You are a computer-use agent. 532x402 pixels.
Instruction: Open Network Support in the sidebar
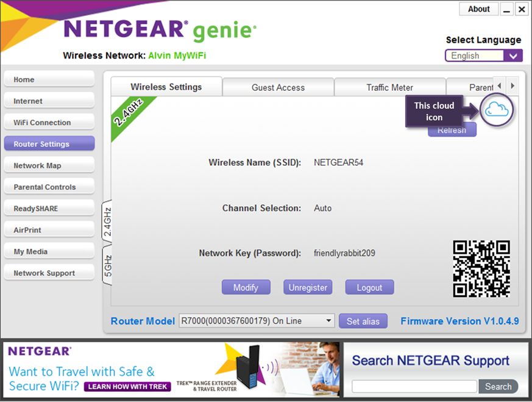point(49,273)
